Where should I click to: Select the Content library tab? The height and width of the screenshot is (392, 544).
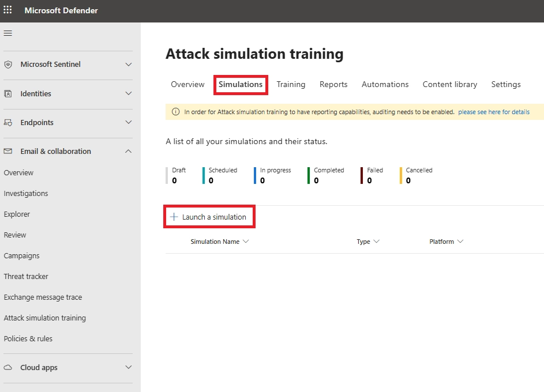(449, 84)
